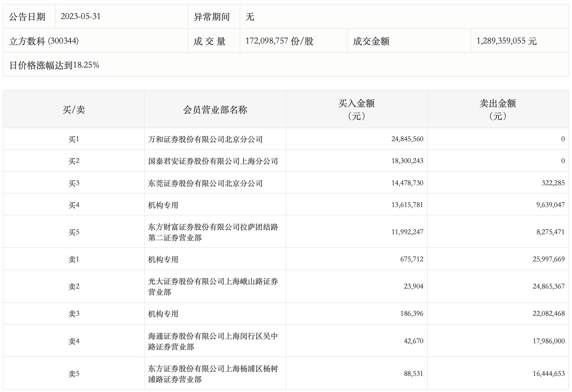Click the 24,845,560 buy amount cell
This screenshot has width=572, height=392.
point(407,139)
